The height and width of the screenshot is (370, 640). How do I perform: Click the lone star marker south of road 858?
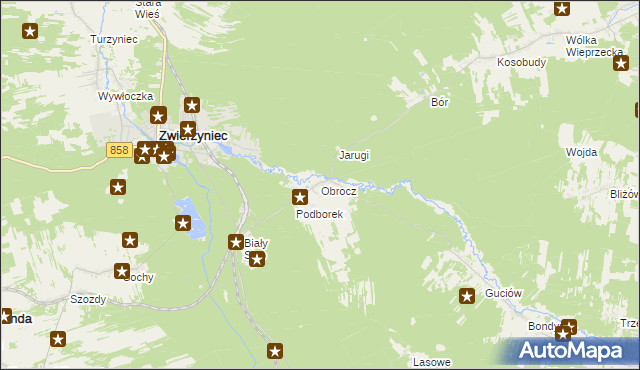coord(118,187)
